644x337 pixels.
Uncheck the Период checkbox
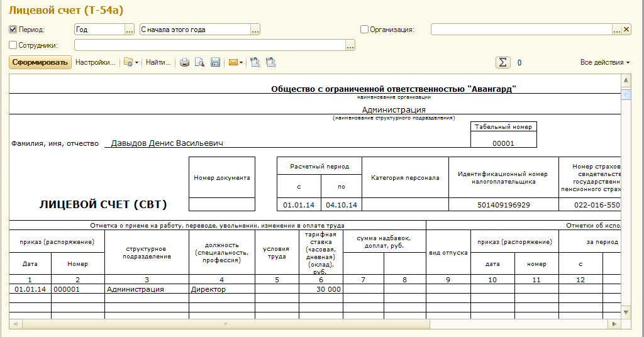point(13,30)
